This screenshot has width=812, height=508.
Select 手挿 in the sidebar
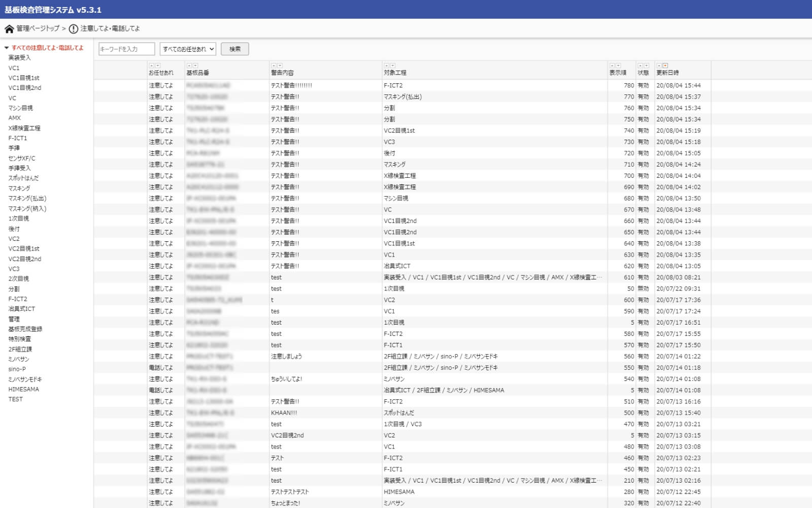click(14, 148)
